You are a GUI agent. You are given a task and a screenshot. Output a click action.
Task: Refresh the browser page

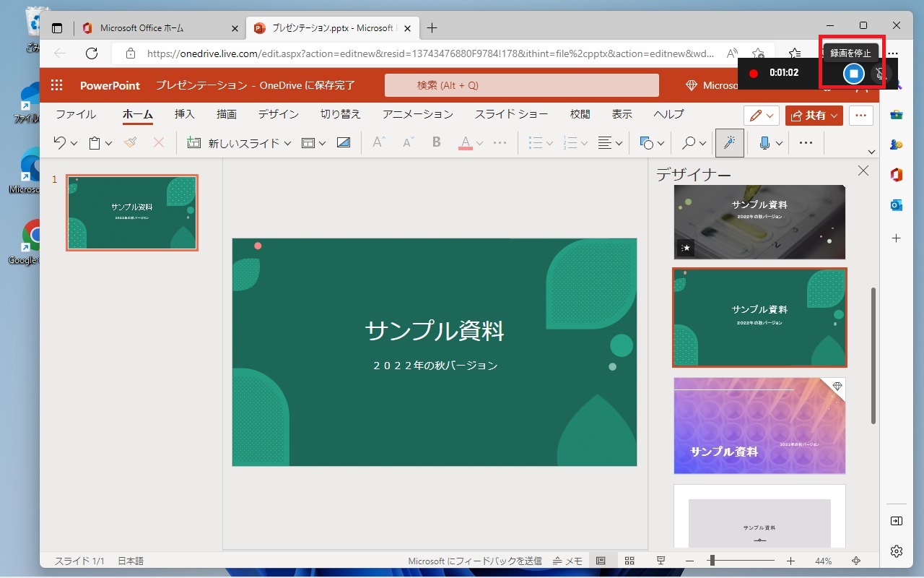(x=92, y=53)
